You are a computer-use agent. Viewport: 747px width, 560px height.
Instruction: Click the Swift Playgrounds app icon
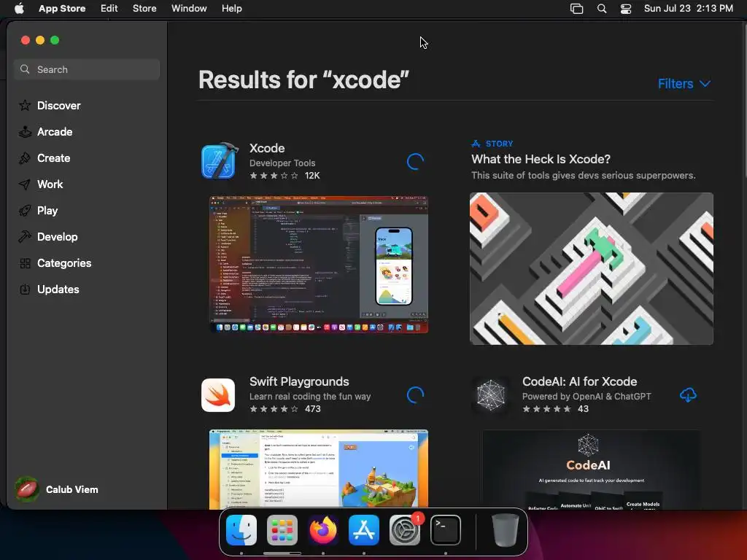click(x=218, y=394)
